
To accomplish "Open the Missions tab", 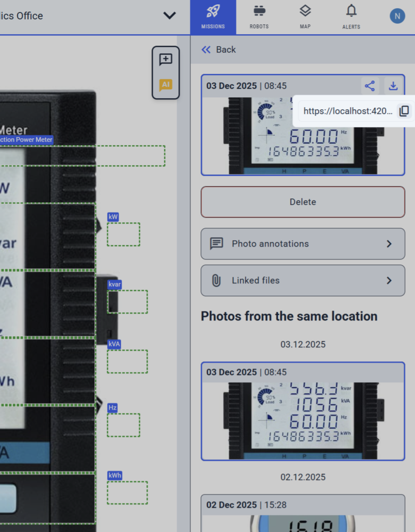I will pos(213,17).
